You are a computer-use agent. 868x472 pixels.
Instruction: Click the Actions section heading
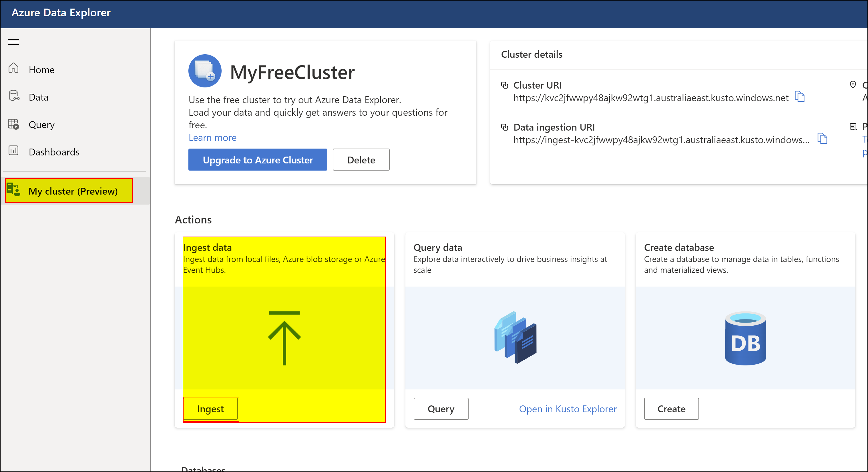point(193,220)
